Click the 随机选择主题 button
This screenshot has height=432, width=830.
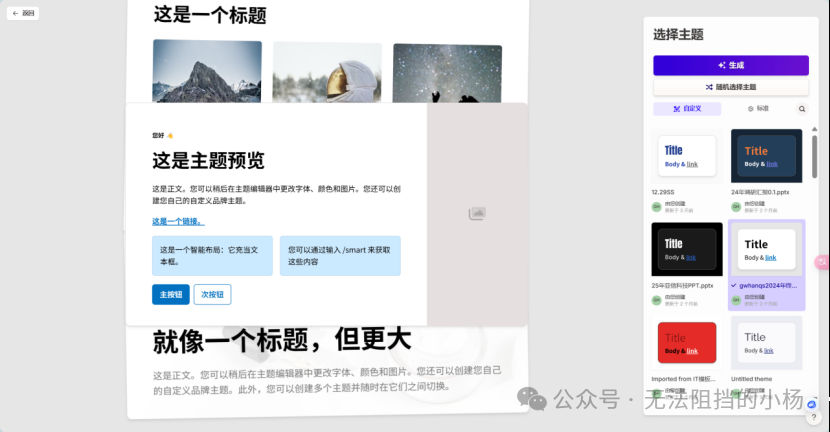[x=730, y=87]
